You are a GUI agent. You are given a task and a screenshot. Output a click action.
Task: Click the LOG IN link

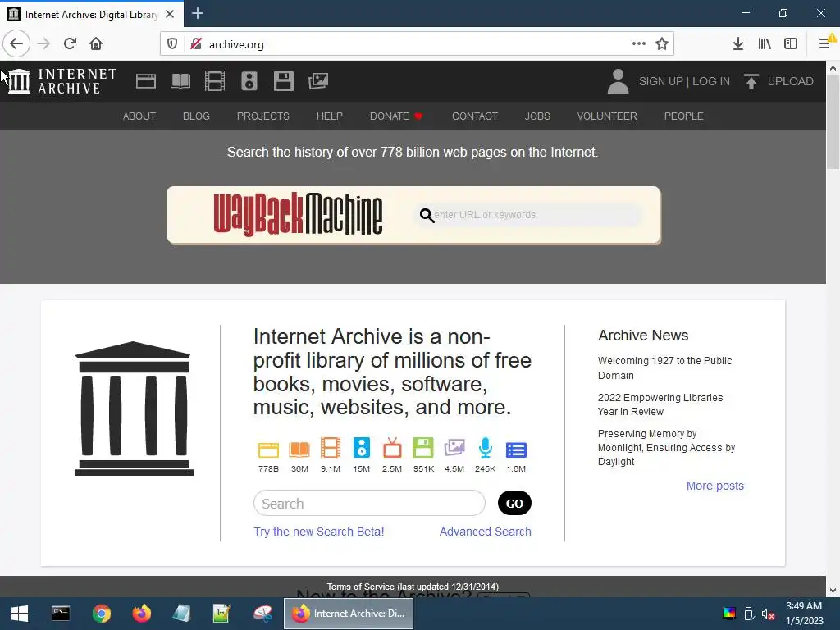(x=711, y=81)
